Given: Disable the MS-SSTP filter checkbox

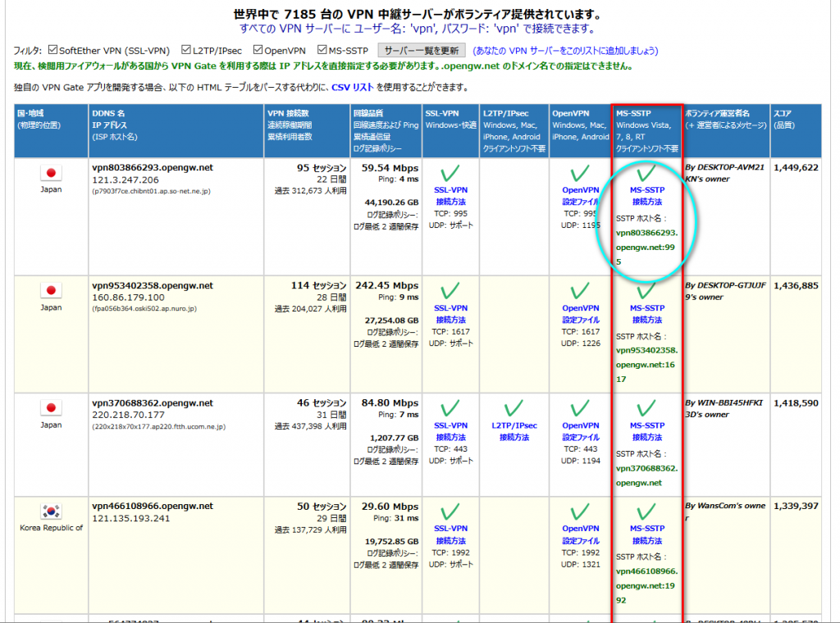Looking at the screenshot, I should pos(322,51).
